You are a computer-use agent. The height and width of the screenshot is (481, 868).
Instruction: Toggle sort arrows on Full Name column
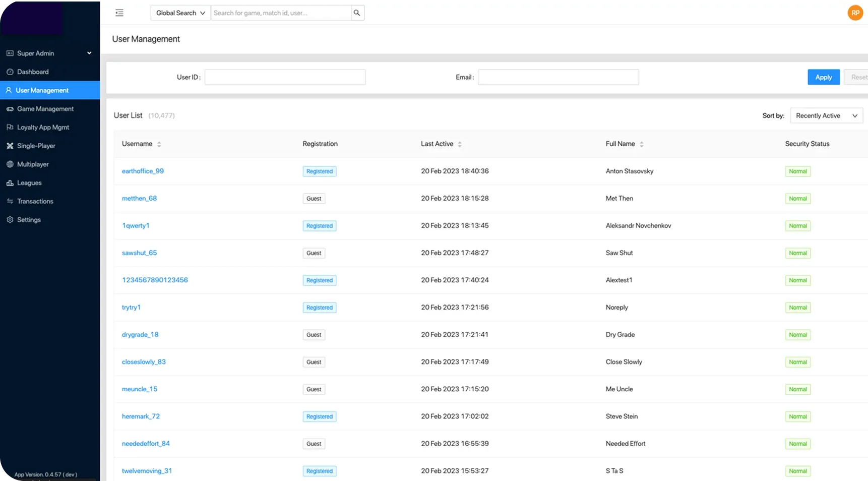(x=641, y=144)
